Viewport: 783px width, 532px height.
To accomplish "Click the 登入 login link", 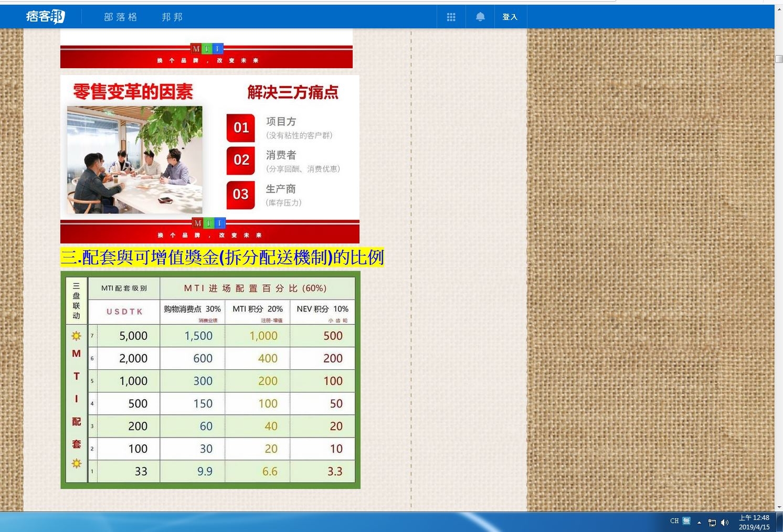I will tap(510, 17).
